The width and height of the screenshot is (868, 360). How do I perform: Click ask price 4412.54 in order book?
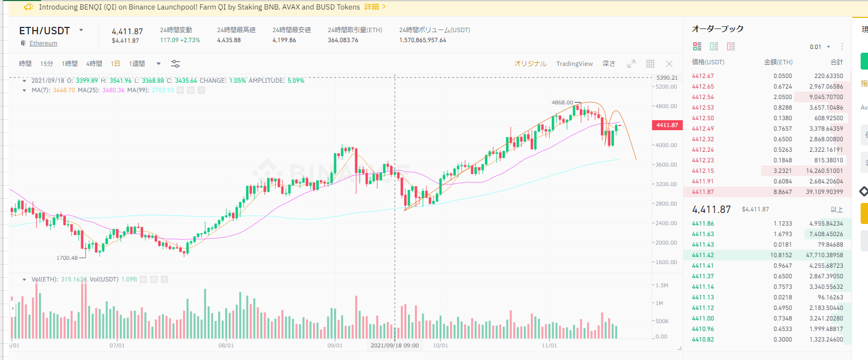click(x=703, y=97)
